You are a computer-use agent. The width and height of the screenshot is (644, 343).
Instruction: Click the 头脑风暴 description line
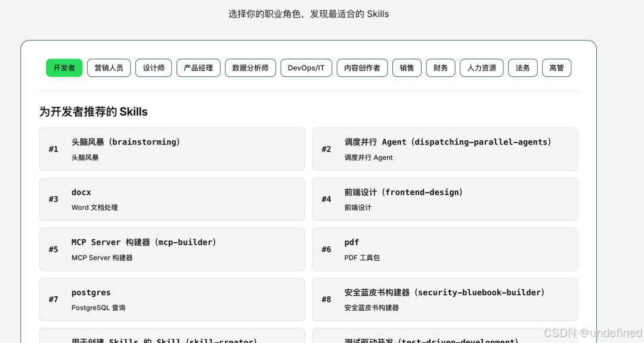85,157
